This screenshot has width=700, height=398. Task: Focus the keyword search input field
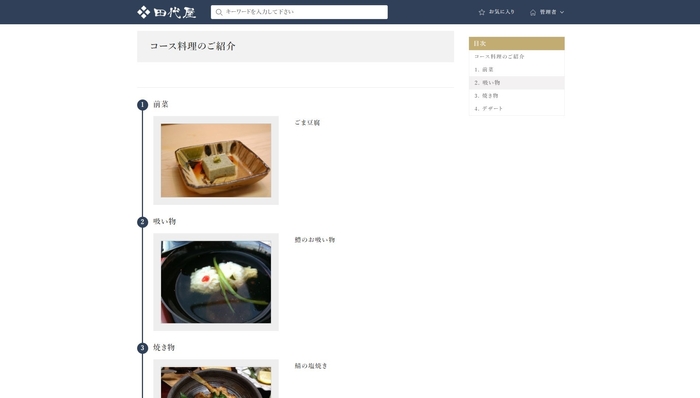point(299,12)
